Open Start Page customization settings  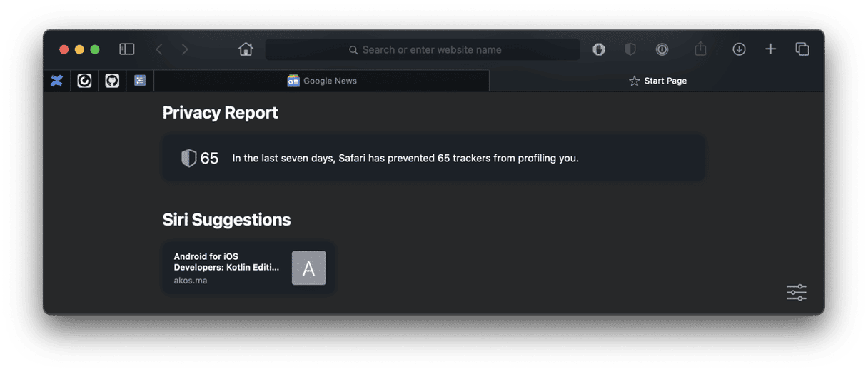click(x=796, y=292)
